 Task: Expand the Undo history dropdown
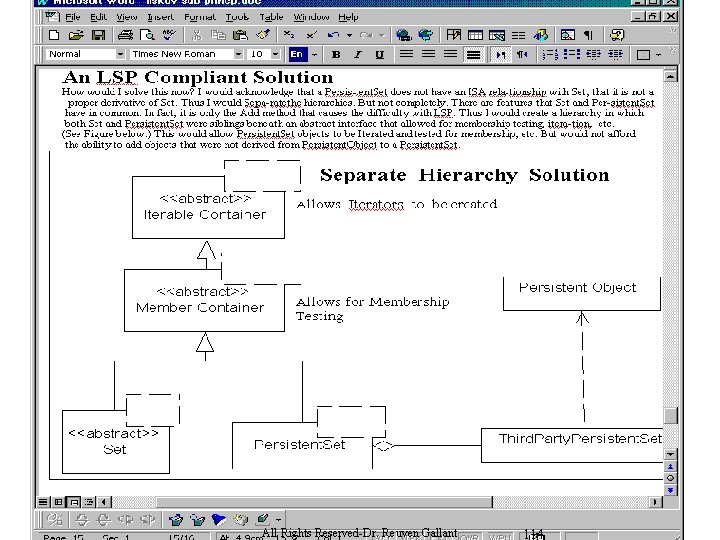coord(349,35)
